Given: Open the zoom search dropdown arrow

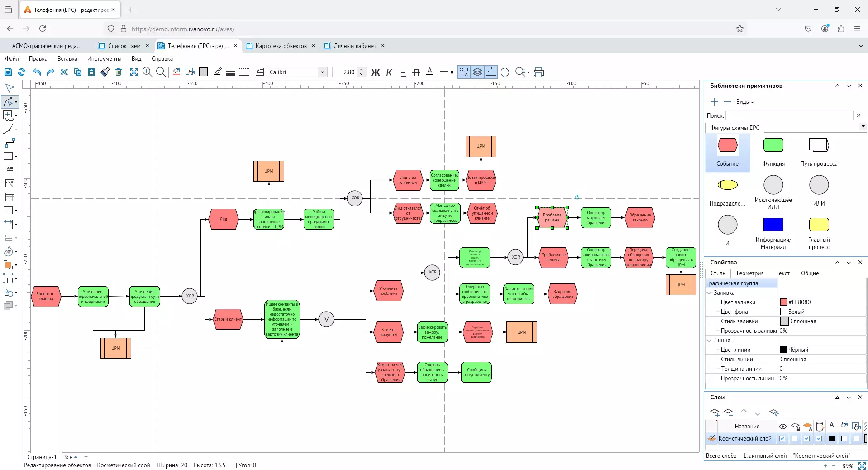Looking at the screenshot, I should coord(528,72).
